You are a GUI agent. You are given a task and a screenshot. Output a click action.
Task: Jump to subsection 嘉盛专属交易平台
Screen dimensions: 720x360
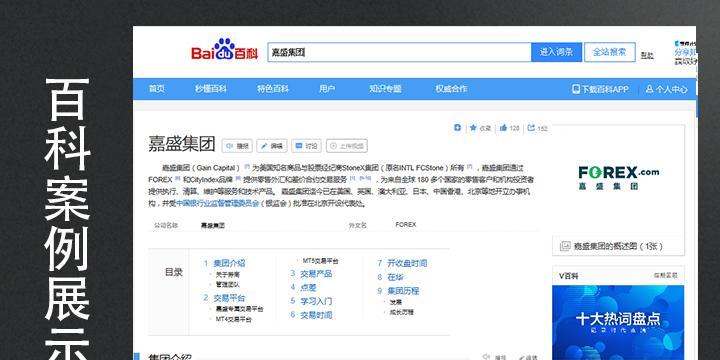pos(240,309)
